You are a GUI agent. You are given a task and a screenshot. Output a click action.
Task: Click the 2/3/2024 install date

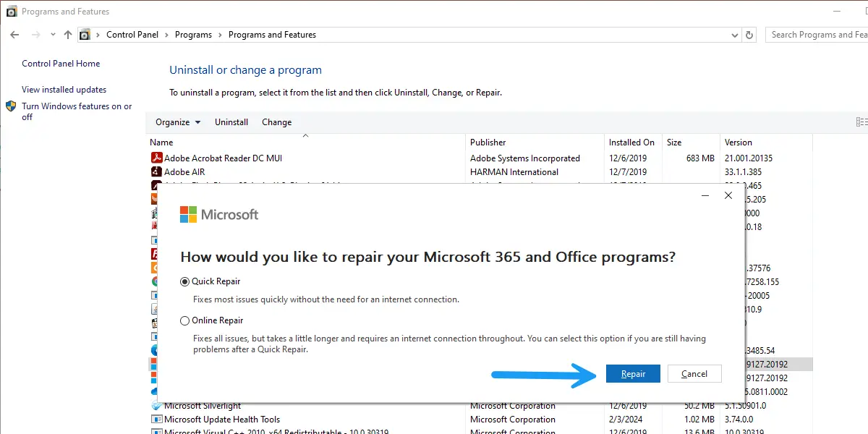click(627, 420)
